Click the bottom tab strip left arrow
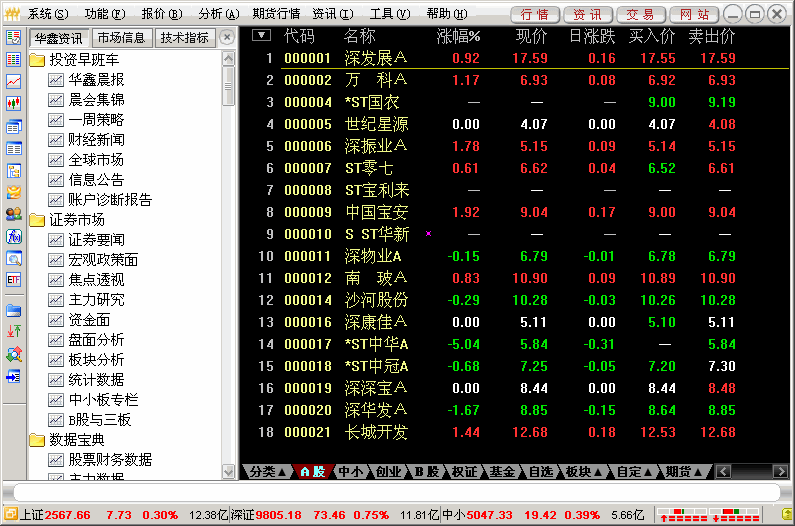 tap(724, 472)
